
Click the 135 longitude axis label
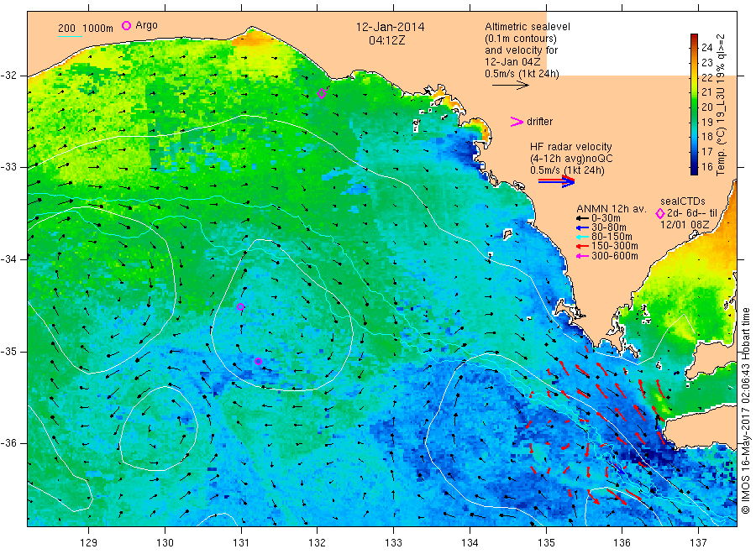pyautogui.click(x=546, y=543)
